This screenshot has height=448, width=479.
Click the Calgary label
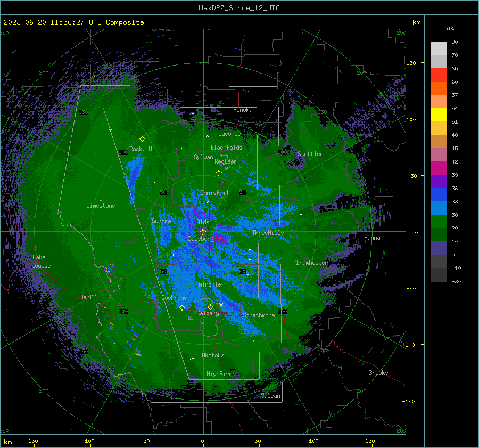pyautogui.click(x=208, y=313)
